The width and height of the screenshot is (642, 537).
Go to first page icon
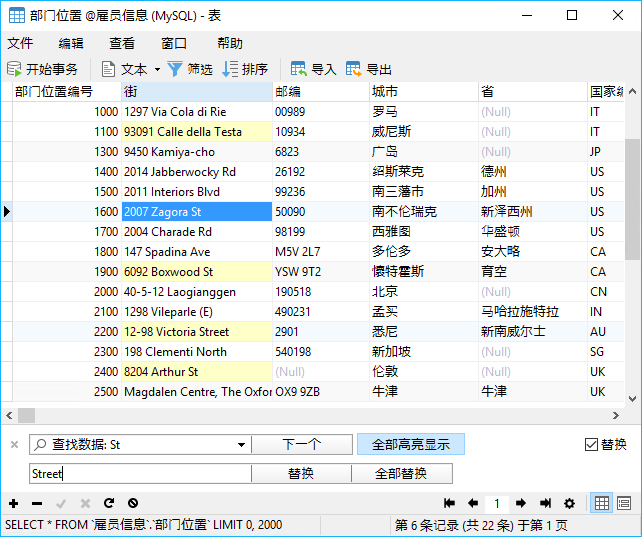point(449,503)
